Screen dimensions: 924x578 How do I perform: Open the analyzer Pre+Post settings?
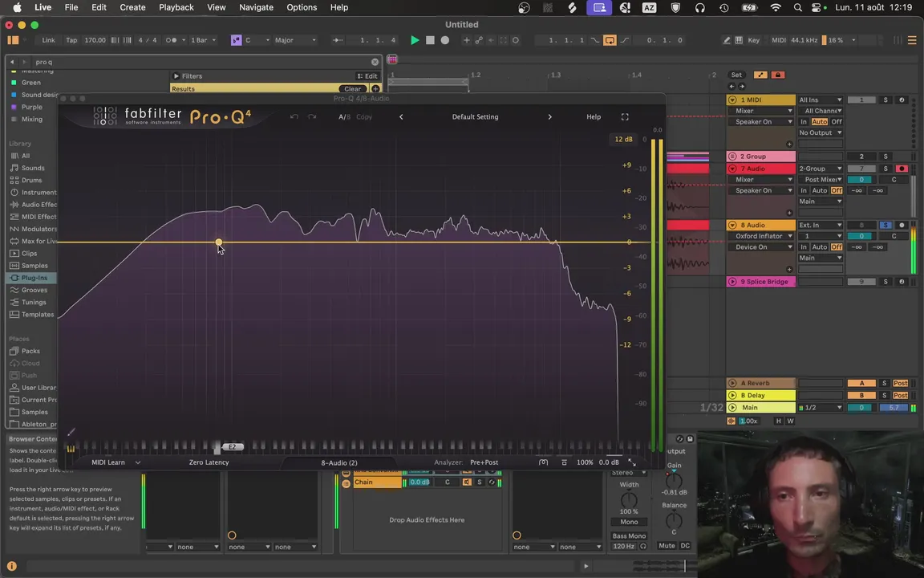484,462
